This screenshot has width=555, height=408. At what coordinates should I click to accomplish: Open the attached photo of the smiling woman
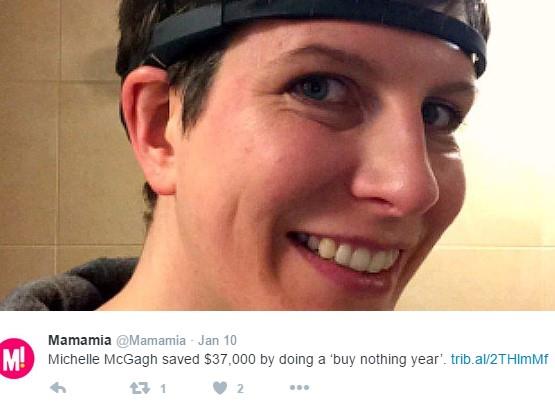click(278, 155)
